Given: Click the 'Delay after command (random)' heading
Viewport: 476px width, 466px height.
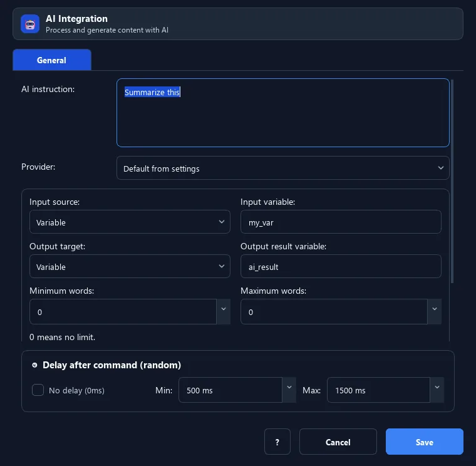Looking at the screenshot, I should [111, 365].
